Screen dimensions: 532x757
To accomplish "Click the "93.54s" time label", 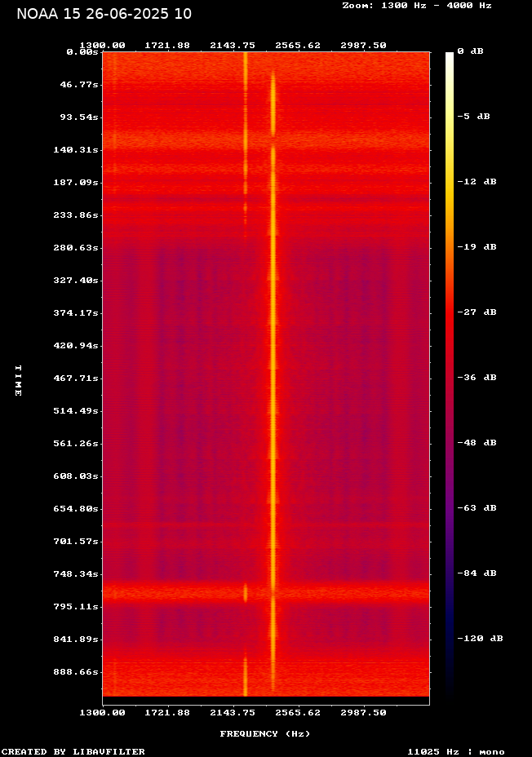I will click(x=79, y=117).
